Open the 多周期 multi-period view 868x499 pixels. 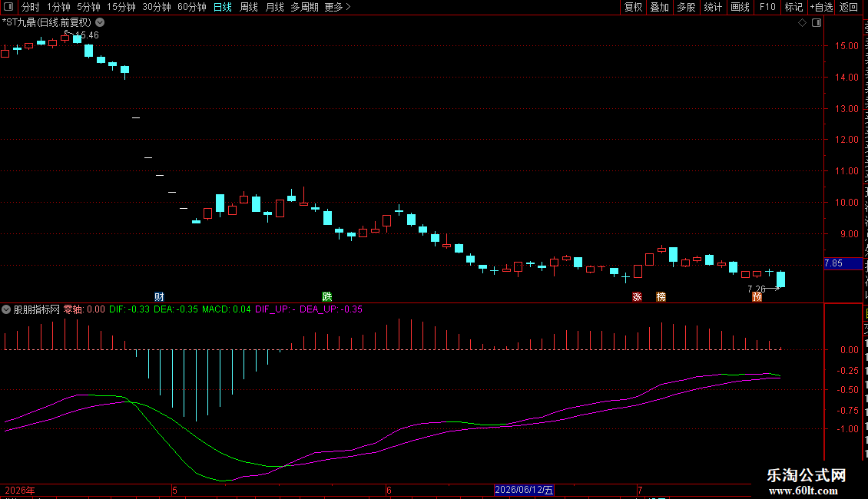pyautogui.click(x=304, y=7)
